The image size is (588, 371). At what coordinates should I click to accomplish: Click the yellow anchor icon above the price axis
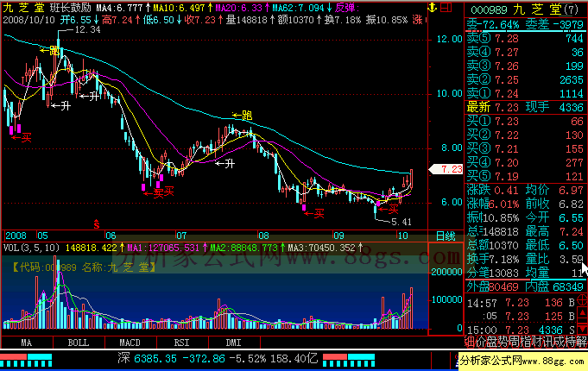click(x=433, y=7)
